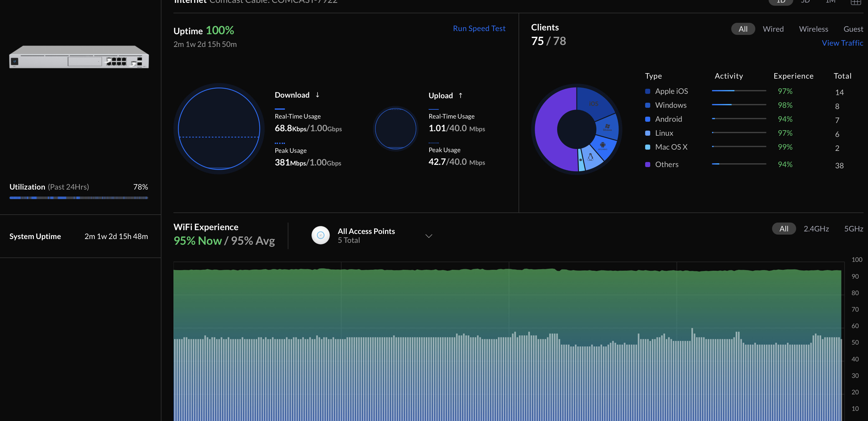868x421 pixels.
Task: Click the Apple iOS activity bar
Action: pyautogui.click(x=739, y=91)
